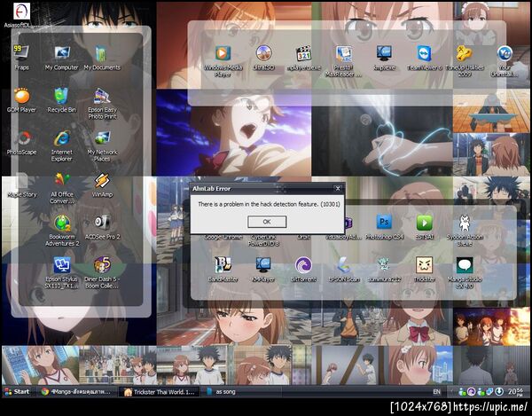Select the TeamViewer 6 icon
Viewport: 532px width, 416px height.
click(x=425, y=57)
